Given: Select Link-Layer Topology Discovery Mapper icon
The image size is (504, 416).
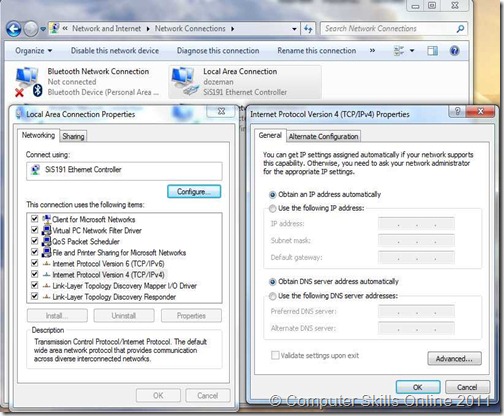Looking at the screenshot, I should point(47,286).
